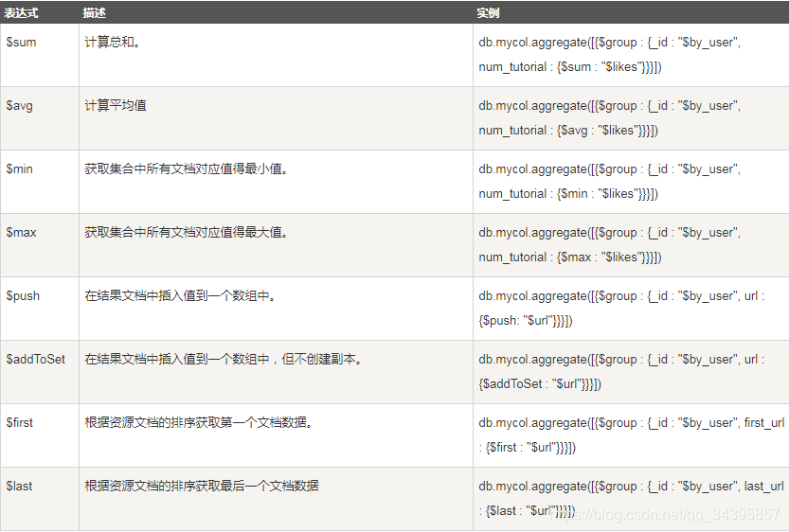Screen dimensions: 789x532
Task: Click the example code containing {$min : "$likes"}
Action: 610,182
